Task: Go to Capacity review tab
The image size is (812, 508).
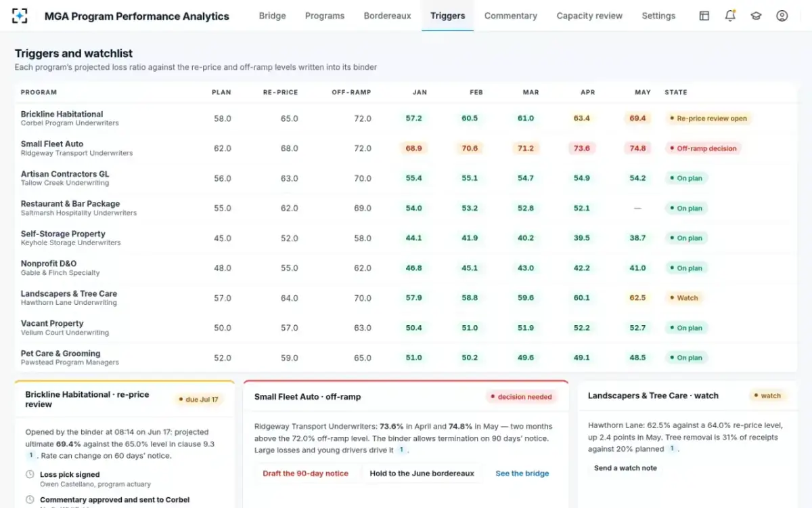Action: tap(589, 16)
